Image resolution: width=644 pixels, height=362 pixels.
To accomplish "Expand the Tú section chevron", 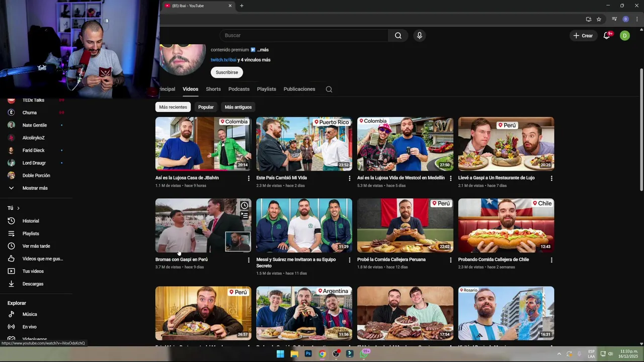I will (x=18, y=208).
